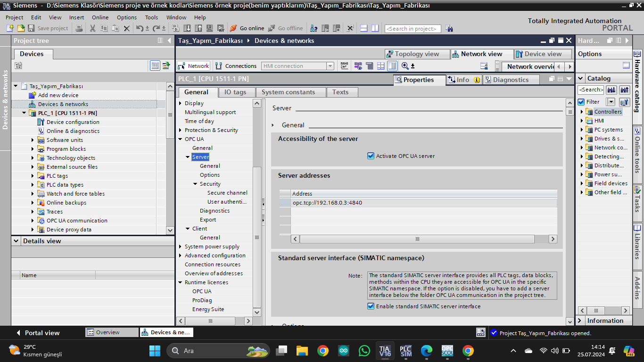The height and width of the screenshot is (362, 644).
Task: Expand the Program blocks folder
Action: (x=33, y=149)
